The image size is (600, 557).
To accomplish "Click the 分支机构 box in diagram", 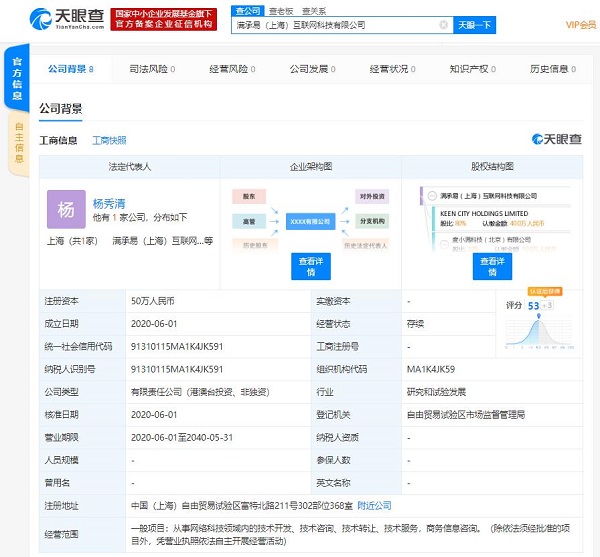I will coord(372,221).
